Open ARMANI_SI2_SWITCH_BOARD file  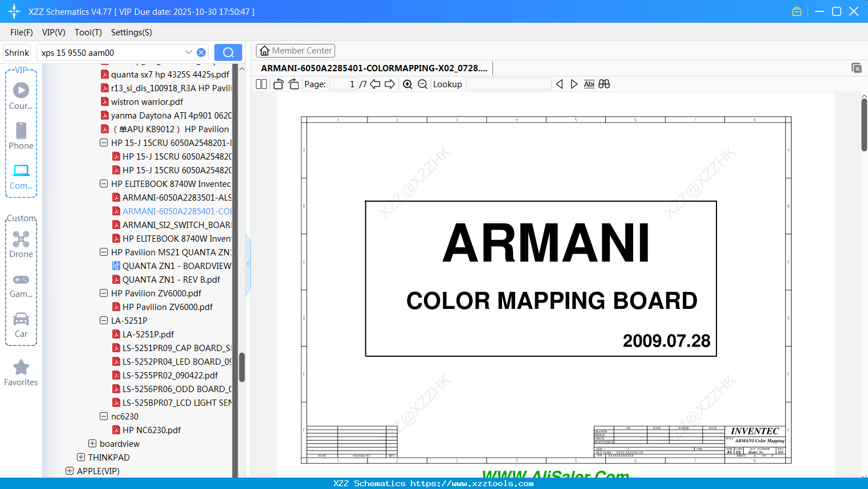point(172,225)
